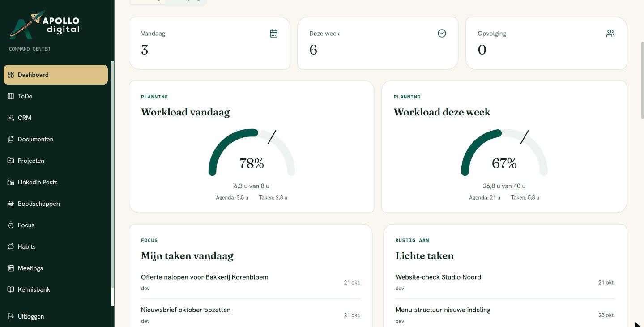Open Habits in the sidebar

point(55,246)
